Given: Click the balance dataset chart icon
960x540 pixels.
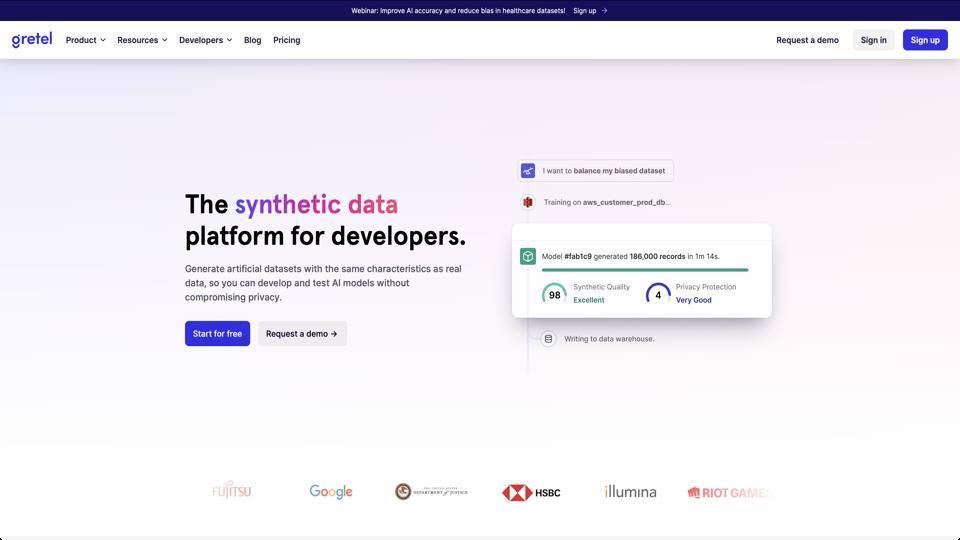Looking at the screenshot, I should pos(528,171).
